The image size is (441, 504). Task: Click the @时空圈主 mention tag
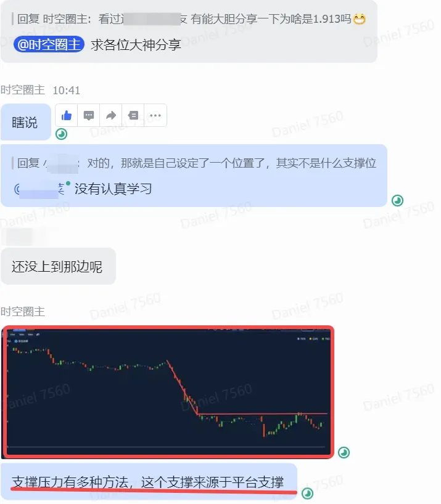coord(49,44)
